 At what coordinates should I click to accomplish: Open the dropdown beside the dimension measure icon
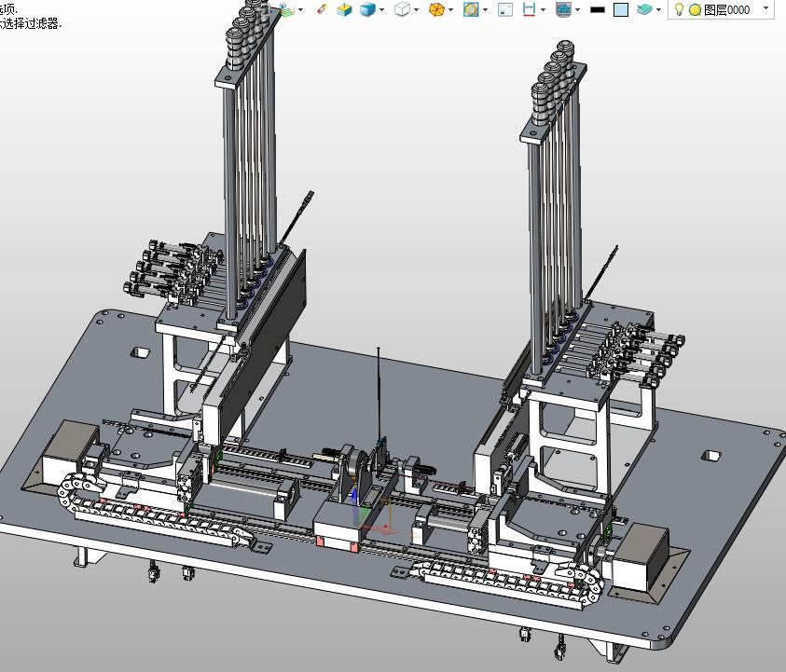543,9
